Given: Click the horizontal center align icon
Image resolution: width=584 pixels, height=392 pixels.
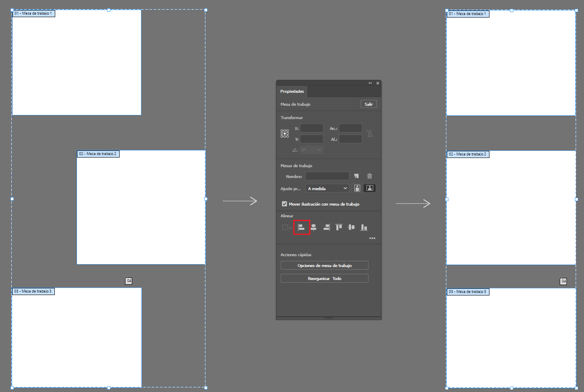Looking at the screenshot, I should (x=313, y=227).
